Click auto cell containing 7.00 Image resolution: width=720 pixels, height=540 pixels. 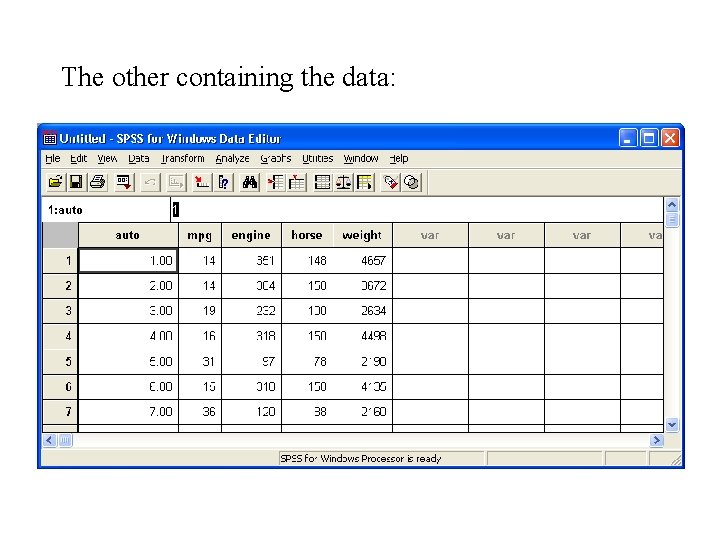[128, 412]
